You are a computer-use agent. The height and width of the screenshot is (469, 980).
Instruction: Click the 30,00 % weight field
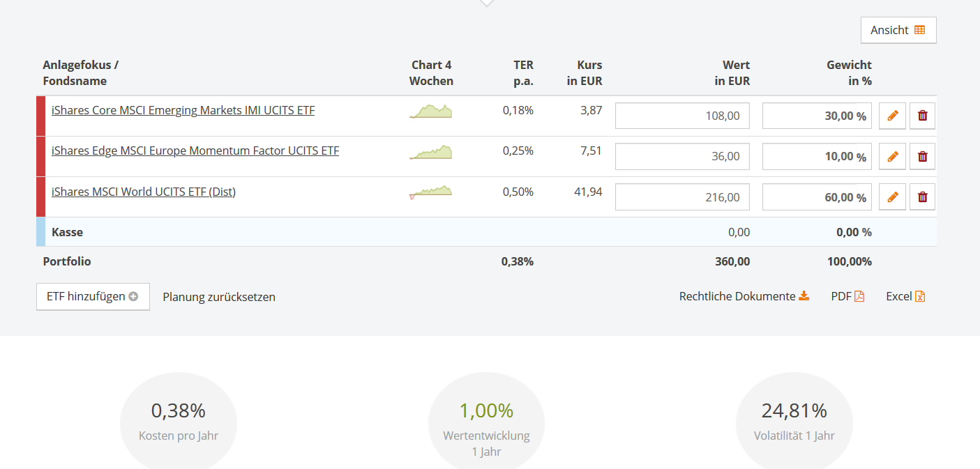tap(816, 116)
